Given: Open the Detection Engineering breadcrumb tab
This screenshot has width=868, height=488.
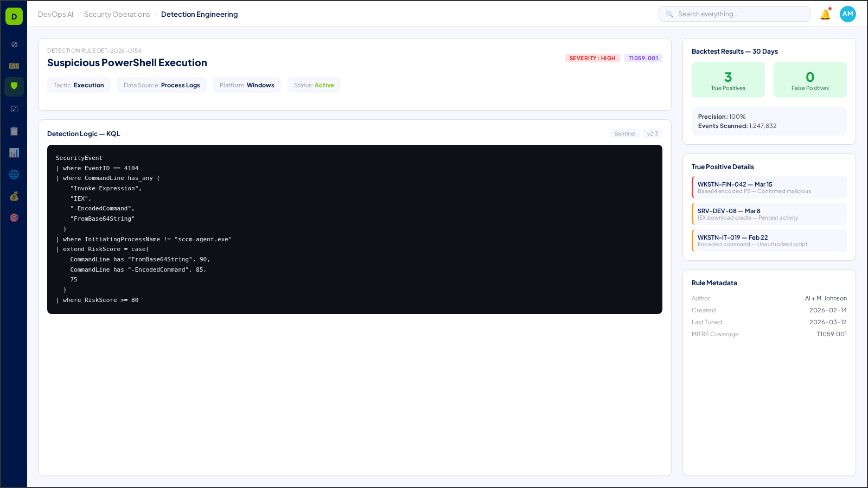Looking at the screenshot, I should 200,14.
